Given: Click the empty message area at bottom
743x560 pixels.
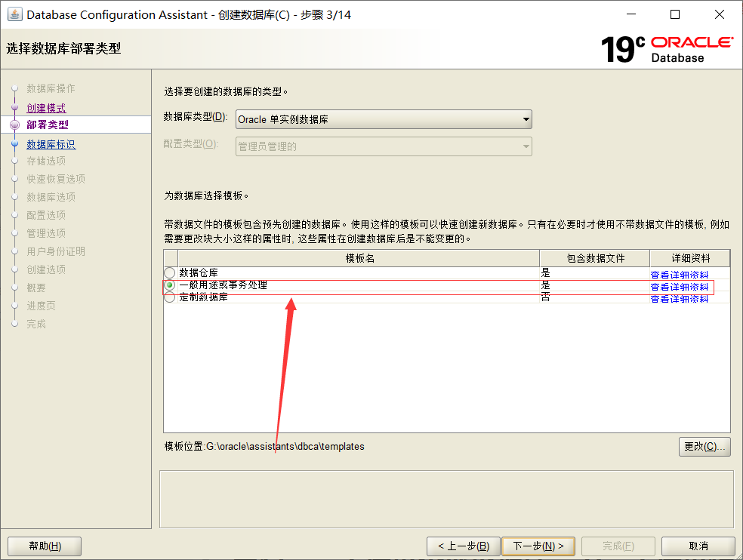Looking at the screenshot, I should (446, 499).
